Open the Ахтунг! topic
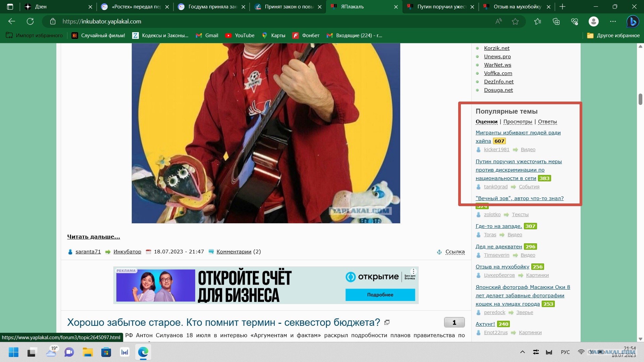This screenshot has width=644, height=362. pos(485,324)
